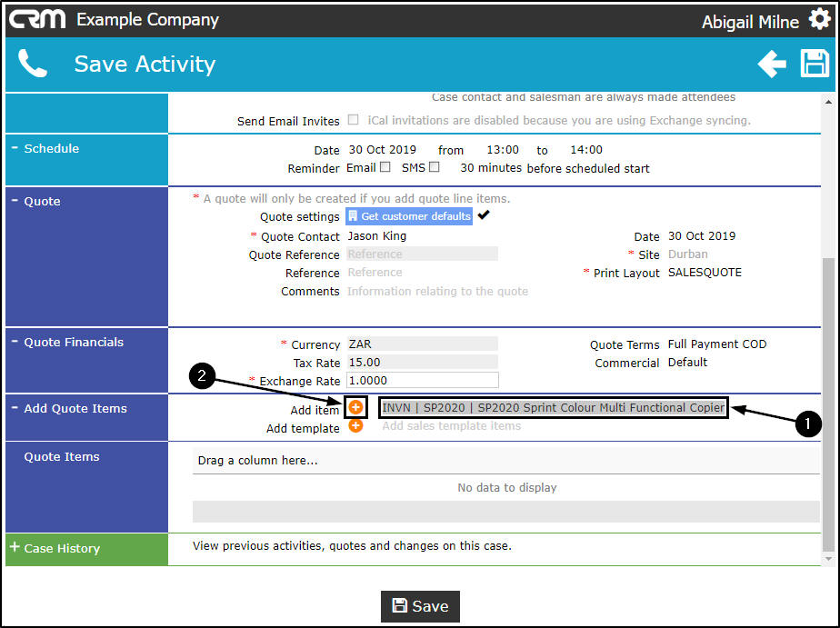The height and width of the screenshot is (628, 840).
Task: Collapse the Schedule section
Action: pos(15,148)
